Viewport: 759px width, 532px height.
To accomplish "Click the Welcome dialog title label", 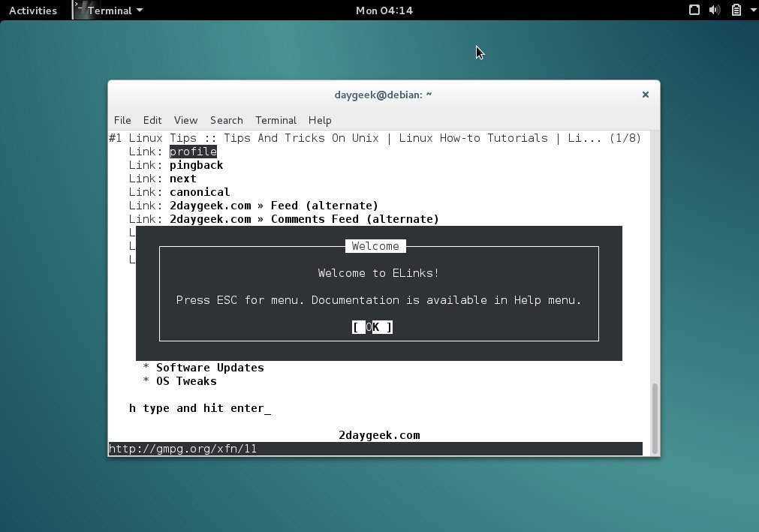I will tap(375, 246).
